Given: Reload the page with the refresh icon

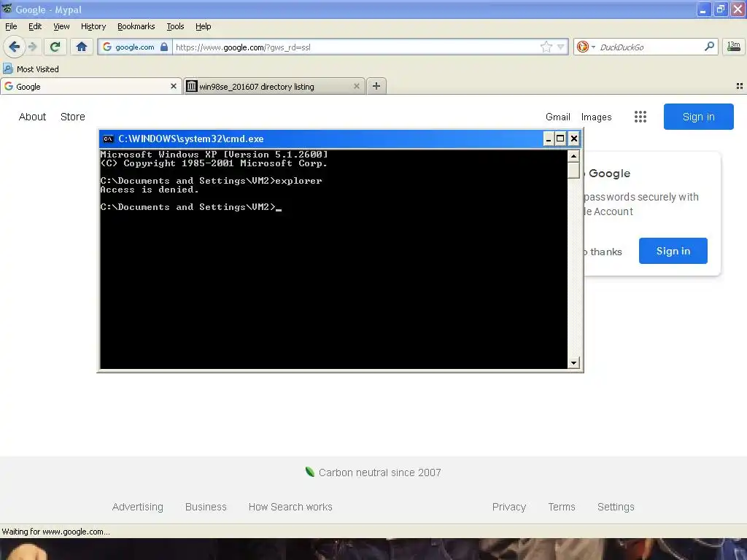Looking at the screenshot, I should (x=55, y=47).
